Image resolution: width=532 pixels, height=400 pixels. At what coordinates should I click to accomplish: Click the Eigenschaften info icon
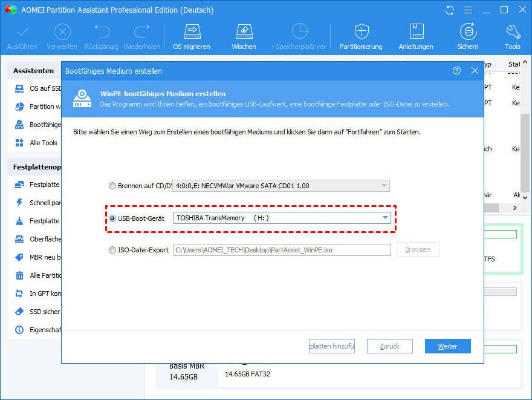[20, 330]
